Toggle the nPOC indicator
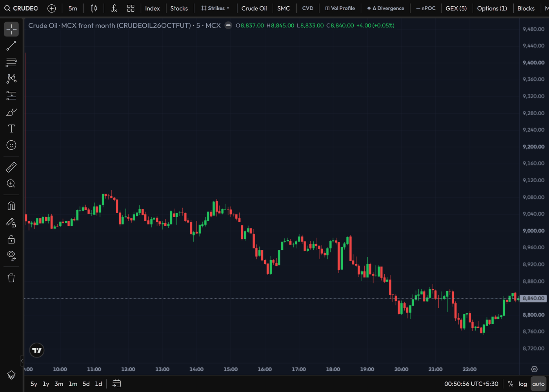Viewport: 549px width, 392px height. coord(426,8)
